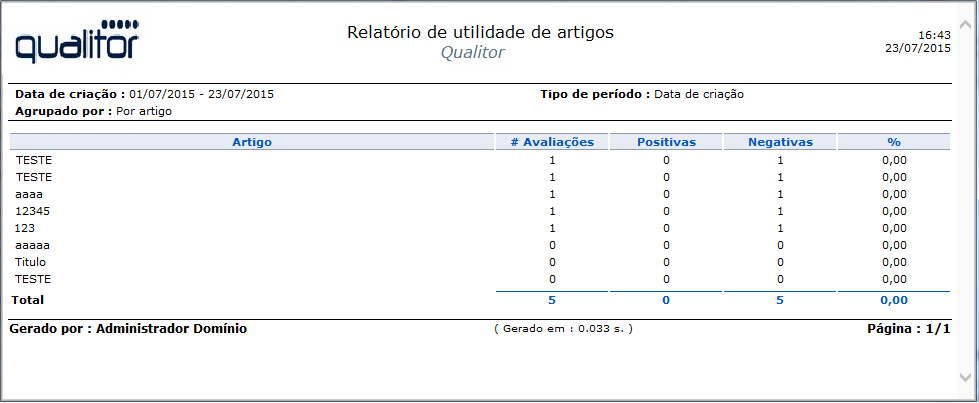
Task: Click the # Avaliações column header
Action: pyautogui.click(x=552, y=142)
